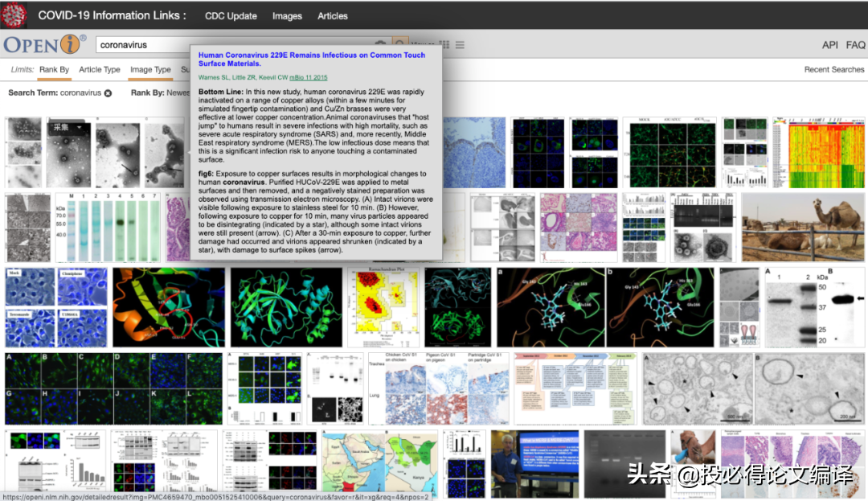
Task: Open the gel with black-white cell images thumbnail
Action: pyautogui.click(x=335, y=388)
